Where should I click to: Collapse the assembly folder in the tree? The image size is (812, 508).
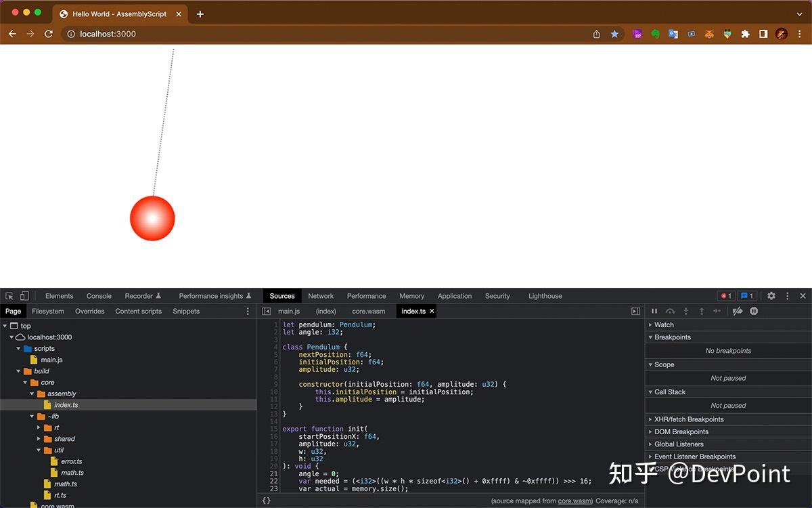coord(32,394)
